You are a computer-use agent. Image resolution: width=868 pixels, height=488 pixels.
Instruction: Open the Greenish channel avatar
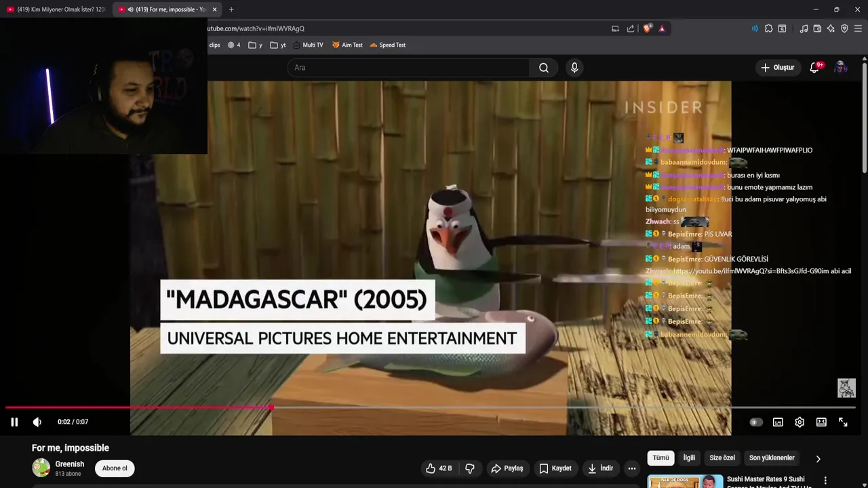(x=41, y=468)
